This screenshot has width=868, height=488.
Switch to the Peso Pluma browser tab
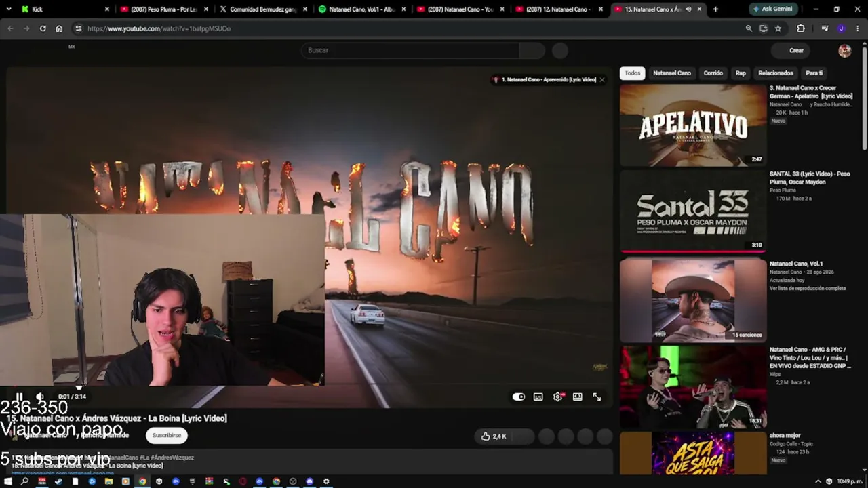click(163, 9)
